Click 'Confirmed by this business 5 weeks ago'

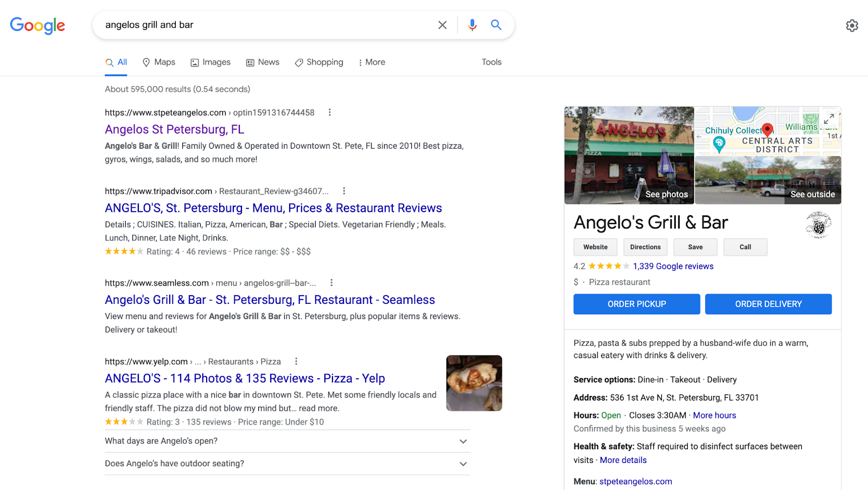[x=649, y=429]
